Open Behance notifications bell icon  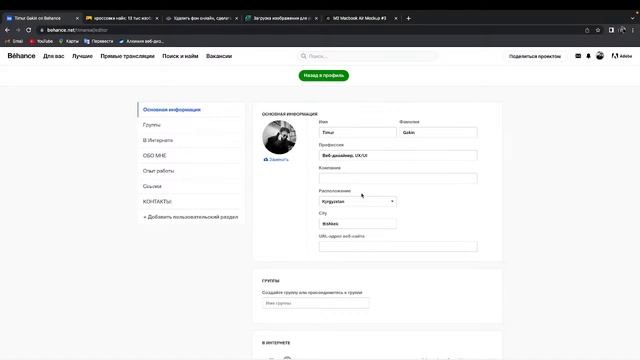pos(589,56)
